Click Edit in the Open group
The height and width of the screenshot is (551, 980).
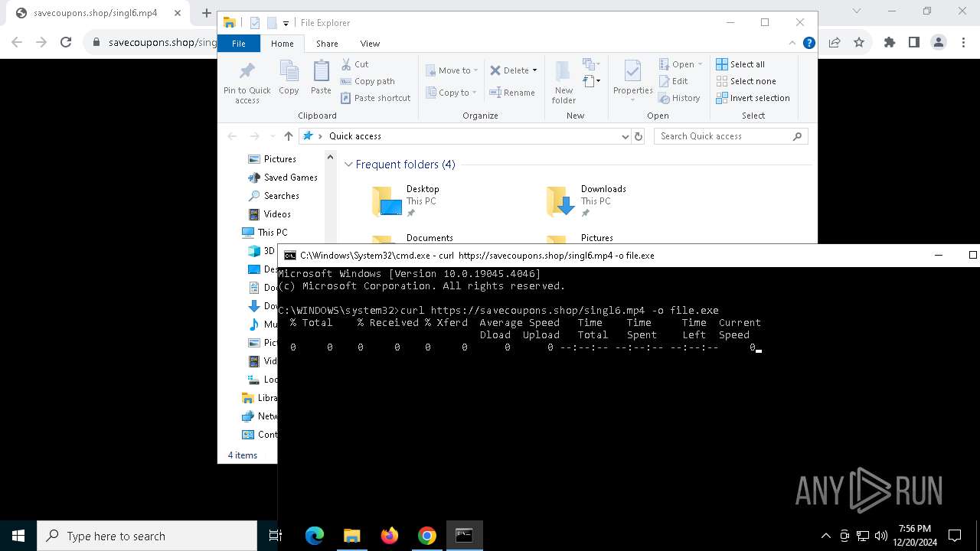673,81
